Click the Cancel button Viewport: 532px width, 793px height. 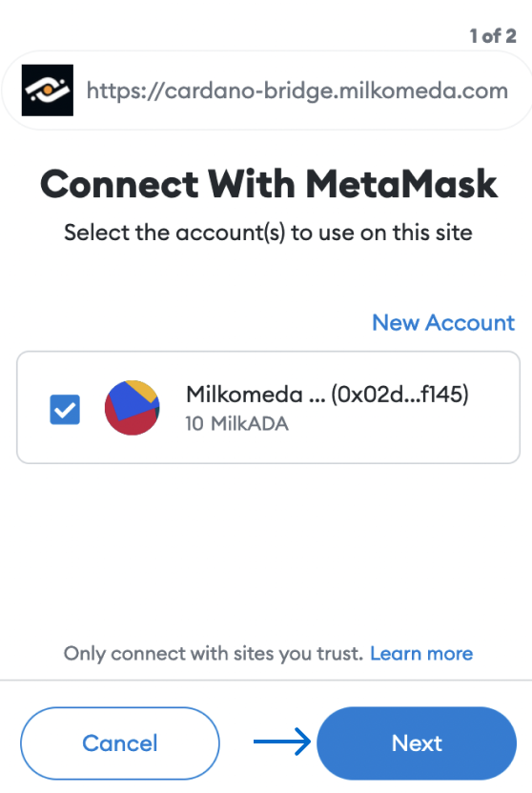coord(120,743)
